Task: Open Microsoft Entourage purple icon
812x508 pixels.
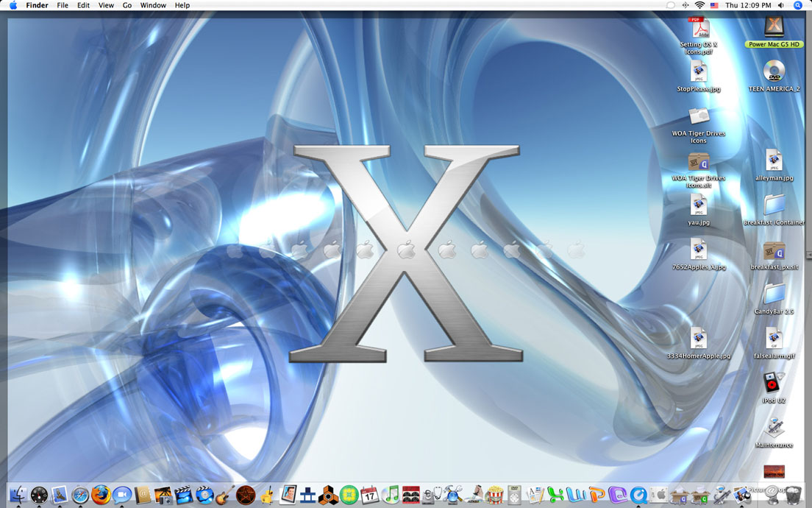Action: click(618, 495)
